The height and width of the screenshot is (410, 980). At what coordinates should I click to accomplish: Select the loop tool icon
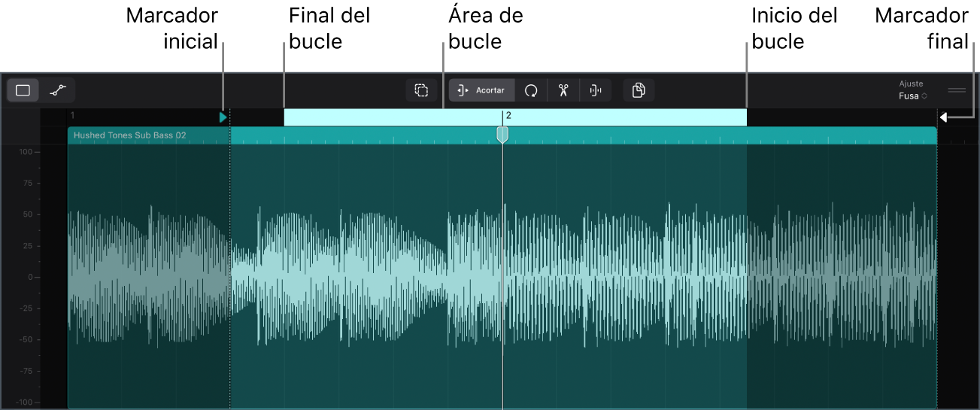coord(531,90)
